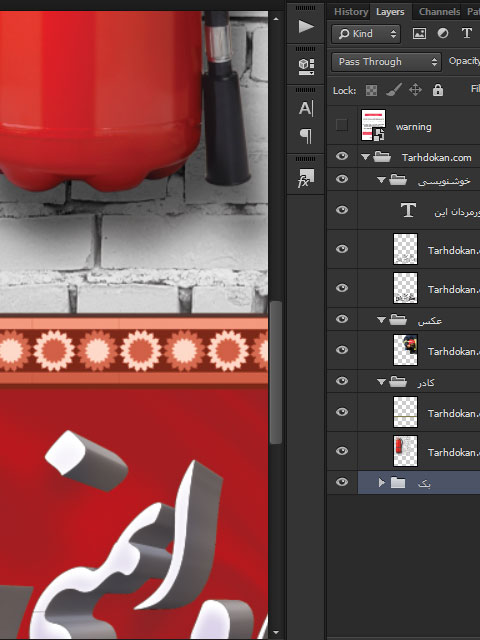Select the warning smart object thumbnail

373,125
